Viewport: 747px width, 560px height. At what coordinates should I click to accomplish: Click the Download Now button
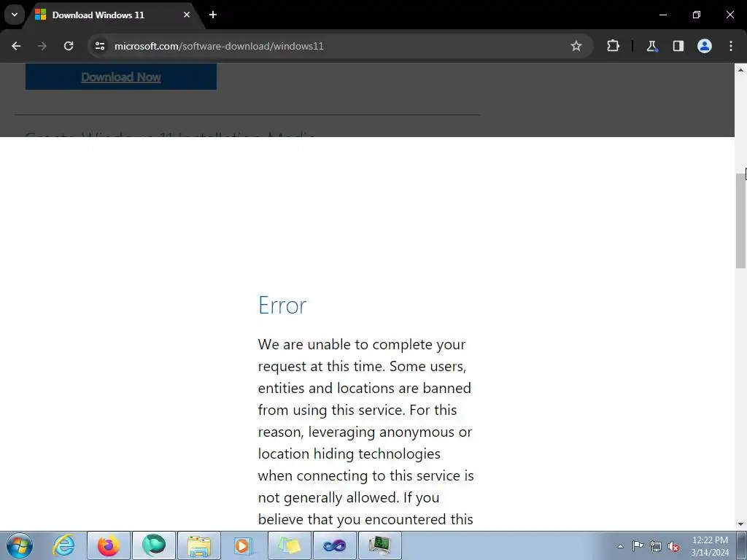(x=121, y=77)
